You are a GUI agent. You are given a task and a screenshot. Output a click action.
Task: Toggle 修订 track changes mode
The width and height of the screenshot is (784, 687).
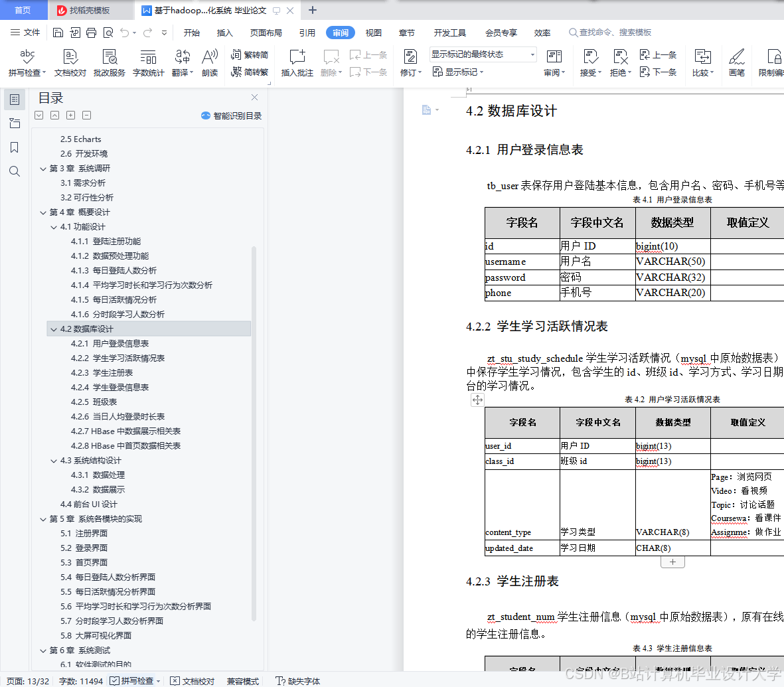coord(409,56)
